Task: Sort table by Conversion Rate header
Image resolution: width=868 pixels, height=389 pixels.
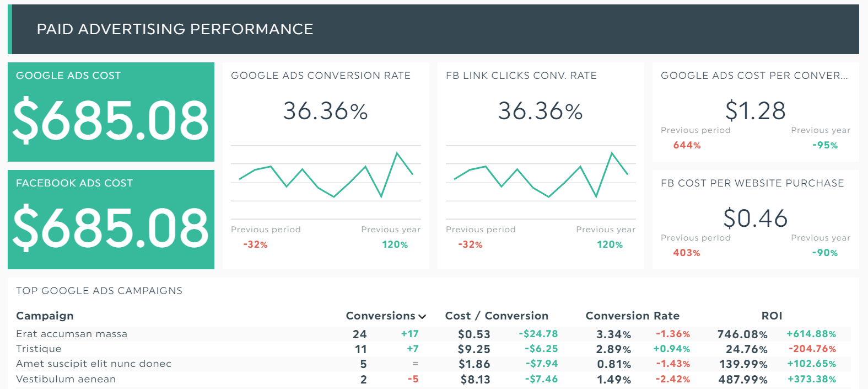Action: pos(632,316)
